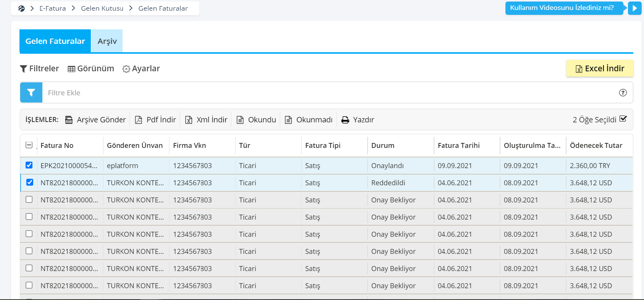
Task: Click the Arşive Gönder archive icon
Action: point(69,120)
